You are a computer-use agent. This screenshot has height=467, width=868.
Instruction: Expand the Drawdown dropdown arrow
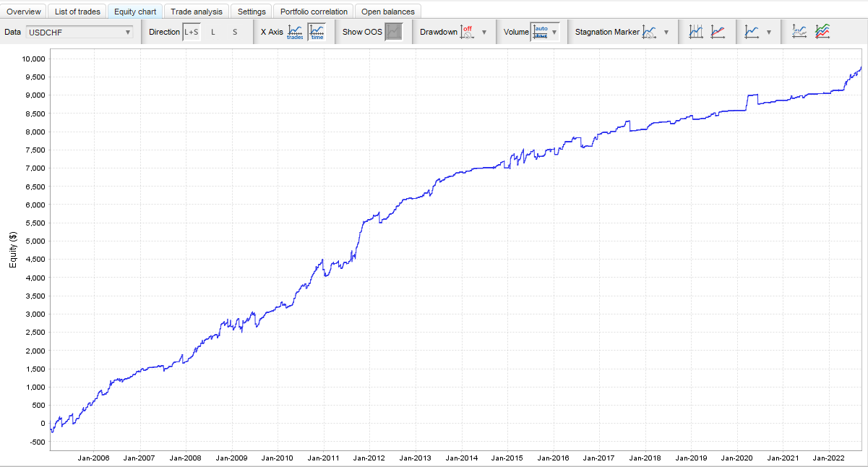484,32
